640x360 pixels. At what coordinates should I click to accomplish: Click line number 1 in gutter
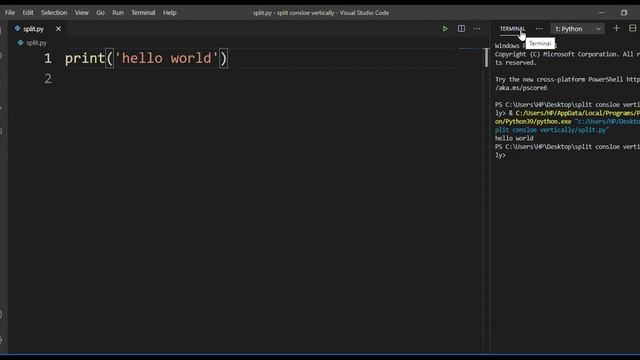pos(48,58)
